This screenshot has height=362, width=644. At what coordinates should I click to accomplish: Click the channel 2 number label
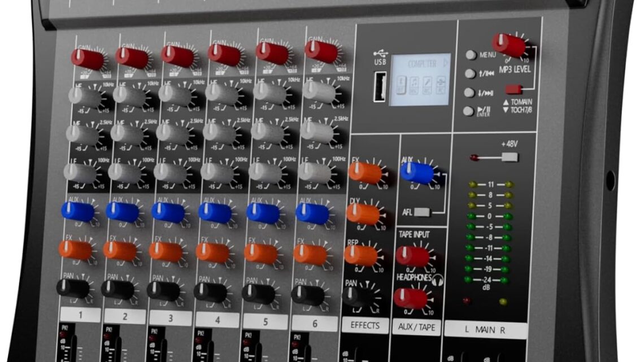click(125, 316)
